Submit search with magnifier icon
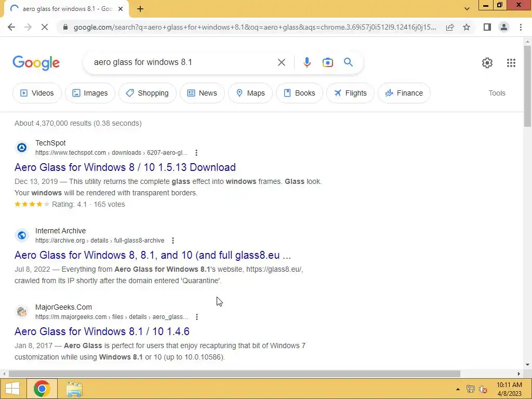 (348, 62)
